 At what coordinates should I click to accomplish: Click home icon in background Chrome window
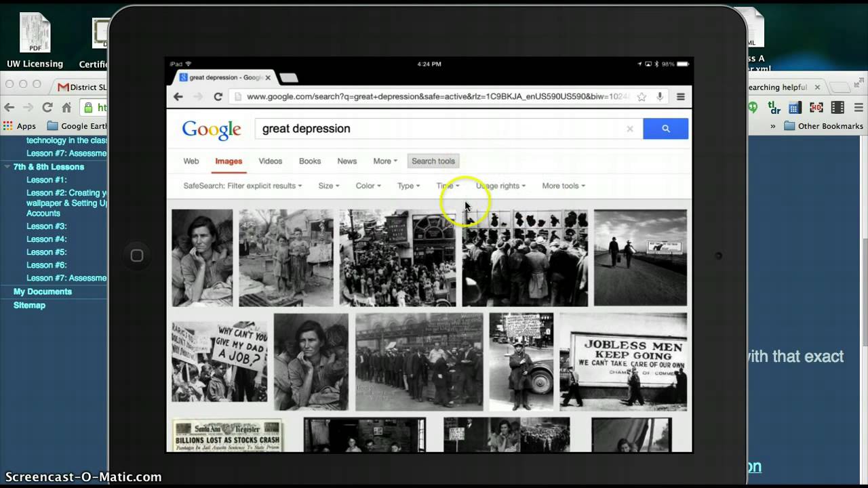[66, 107]
